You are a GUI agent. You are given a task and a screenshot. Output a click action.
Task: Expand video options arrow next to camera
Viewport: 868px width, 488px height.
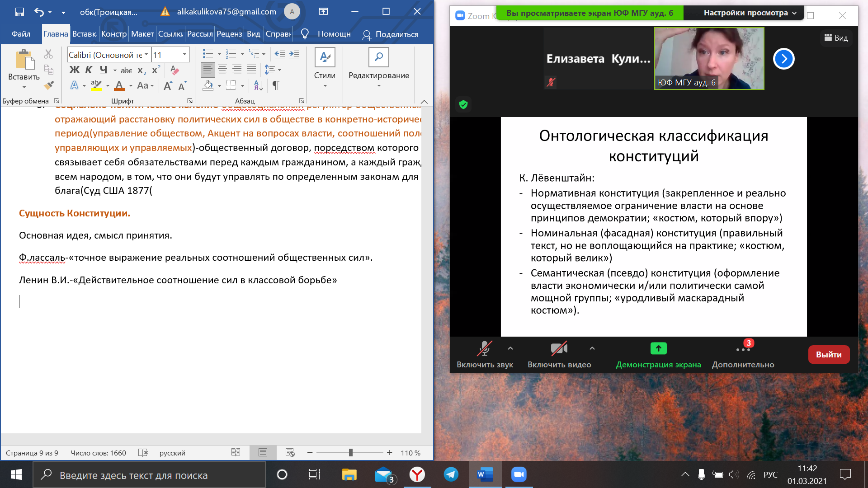point(592,348)
